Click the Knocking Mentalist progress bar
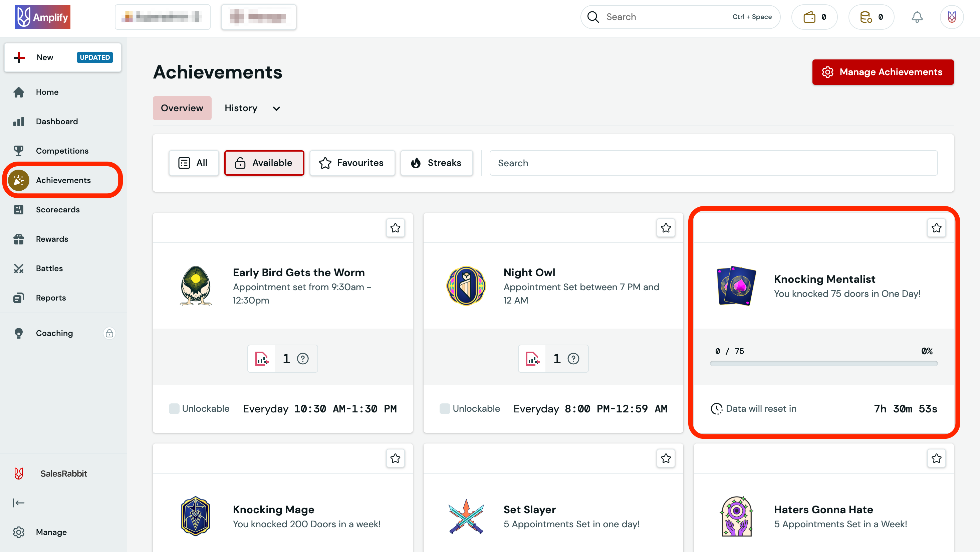 (x=824, y=363)
